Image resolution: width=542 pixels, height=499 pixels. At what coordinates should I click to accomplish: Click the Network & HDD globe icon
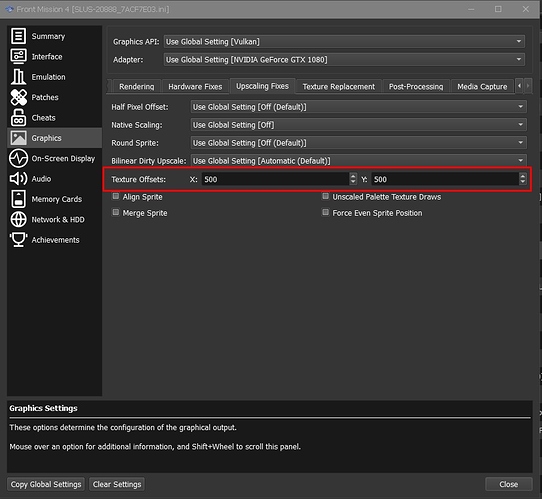[18, 219]
